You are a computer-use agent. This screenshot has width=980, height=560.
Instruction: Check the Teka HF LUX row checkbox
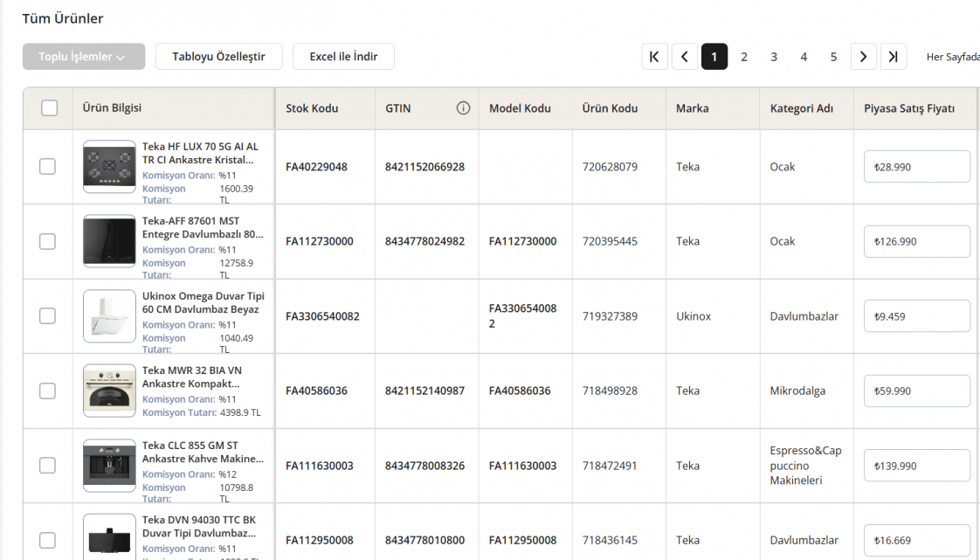pyautogui.click(x=48, y=166)
